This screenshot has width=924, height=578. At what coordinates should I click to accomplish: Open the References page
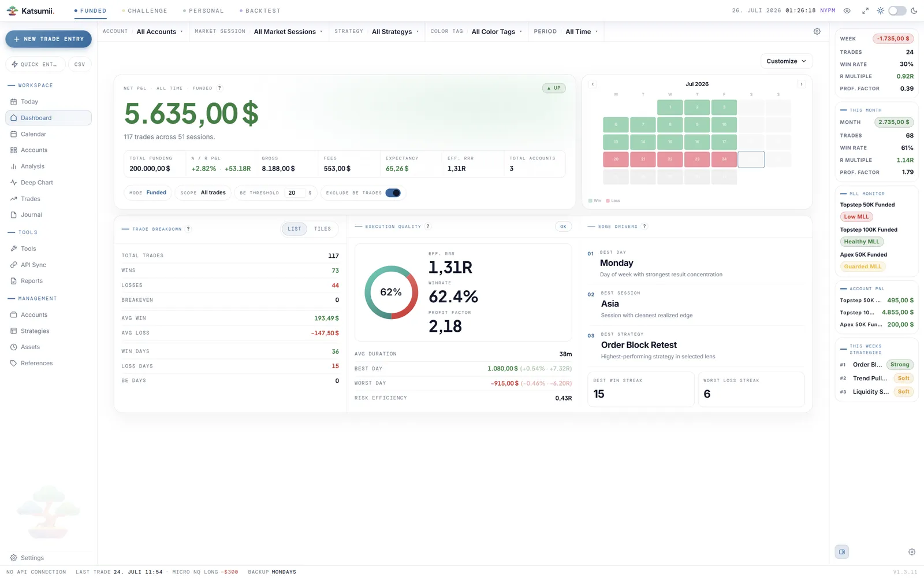pyautogui.click(x=49, y=364)
